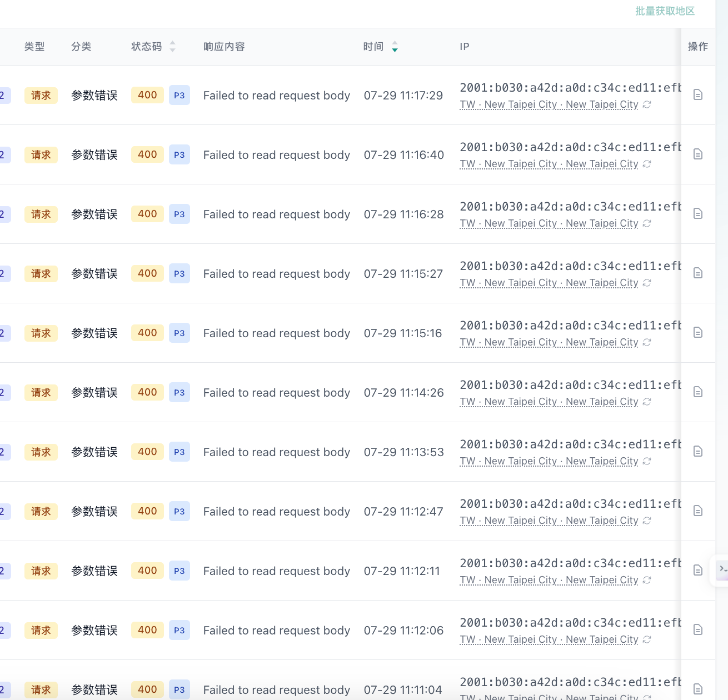This screenshot has width=728, height=700.
Task: Click 400 status badge in 11:16:40 row
Action: click(x=147, y=154)
